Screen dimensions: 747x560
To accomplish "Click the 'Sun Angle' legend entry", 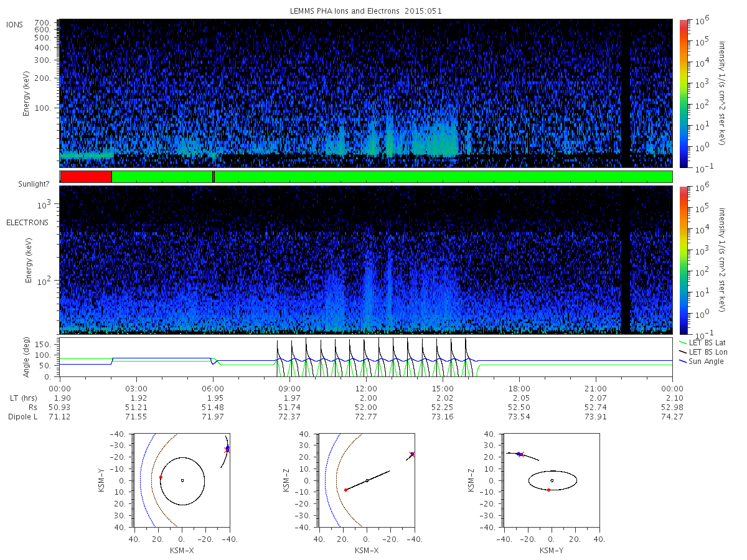I will click(702, 361).
